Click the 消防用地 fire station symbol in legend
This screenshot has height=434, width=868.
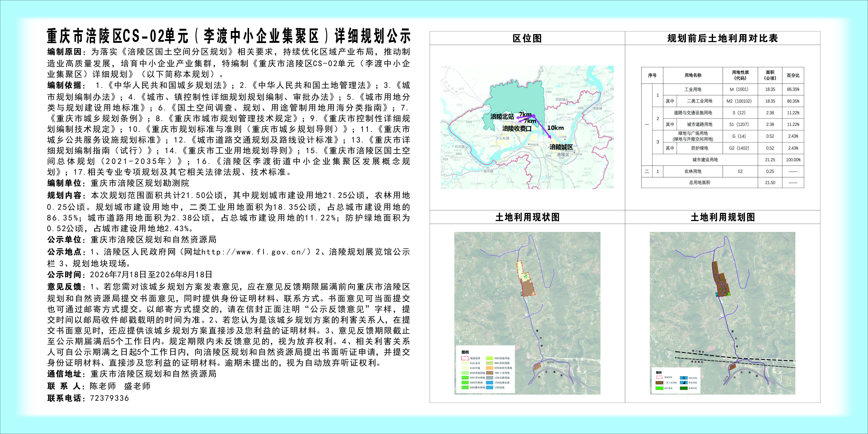coord(684,378)
